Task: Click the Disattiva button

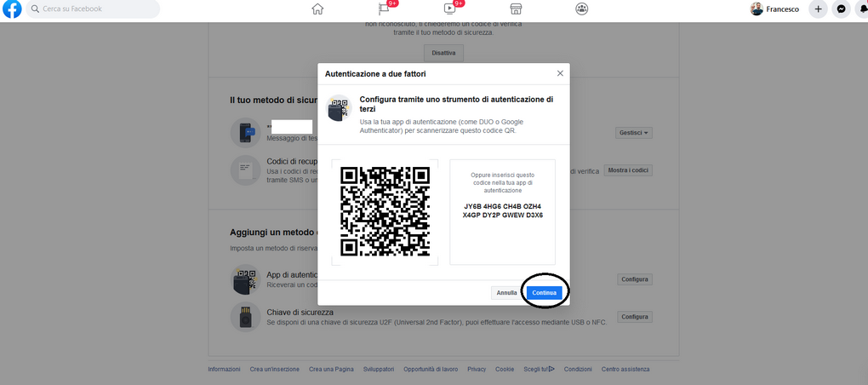Action: 443,53
